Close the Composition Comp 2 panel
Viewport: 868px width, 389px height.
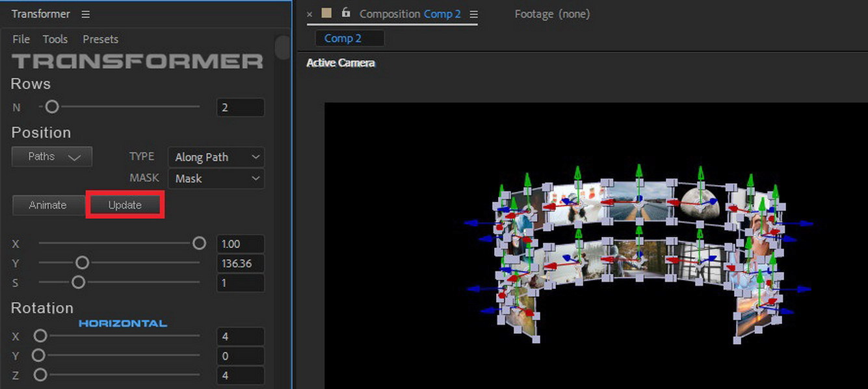[x=309, y=14]
